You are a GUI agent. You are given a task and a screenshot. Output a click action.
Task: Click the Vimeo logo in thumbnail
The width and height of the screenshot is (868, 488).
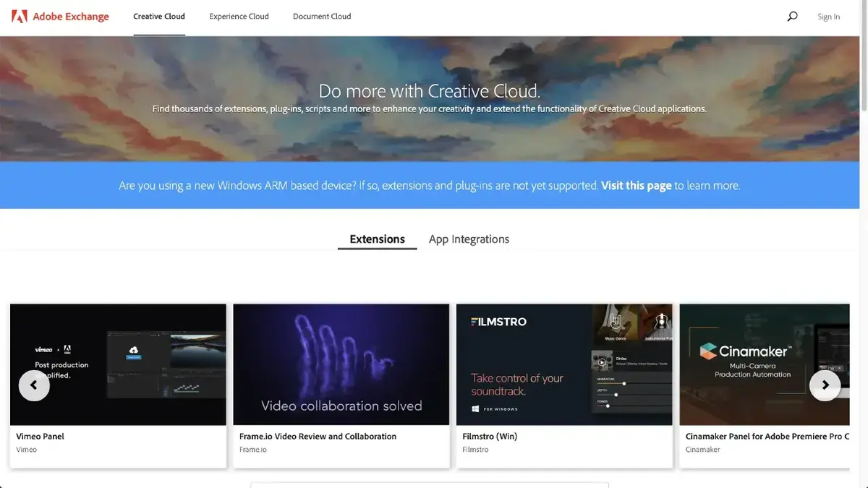[x=44, y=349]
